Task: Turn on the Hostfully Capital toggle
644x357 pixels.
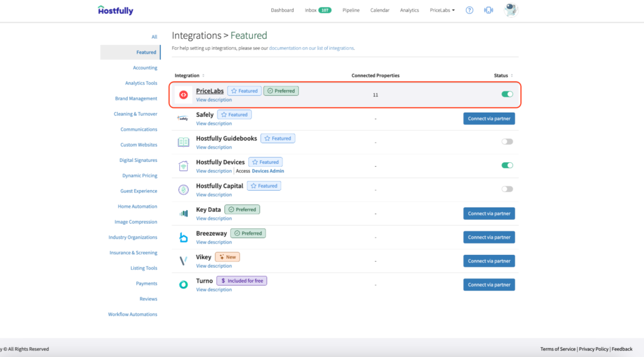Action: [x=507, y=189]
